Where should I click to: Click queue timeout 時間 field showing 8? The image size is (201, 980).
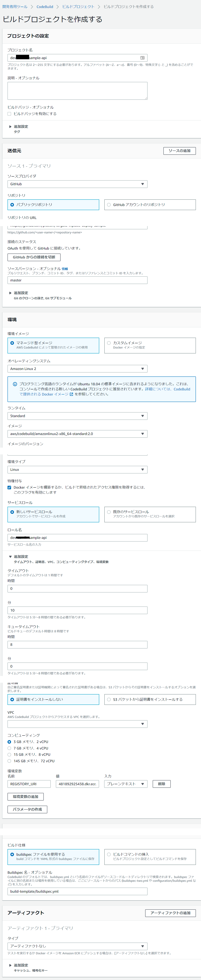(x=77, y=645)
